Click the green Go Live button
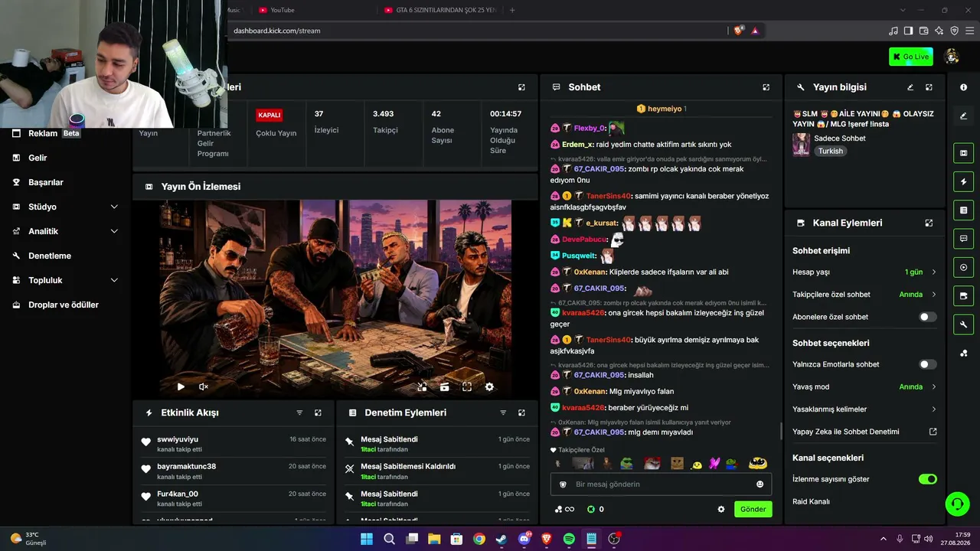This screenshot has width=980, height=551. coord(911,57)
